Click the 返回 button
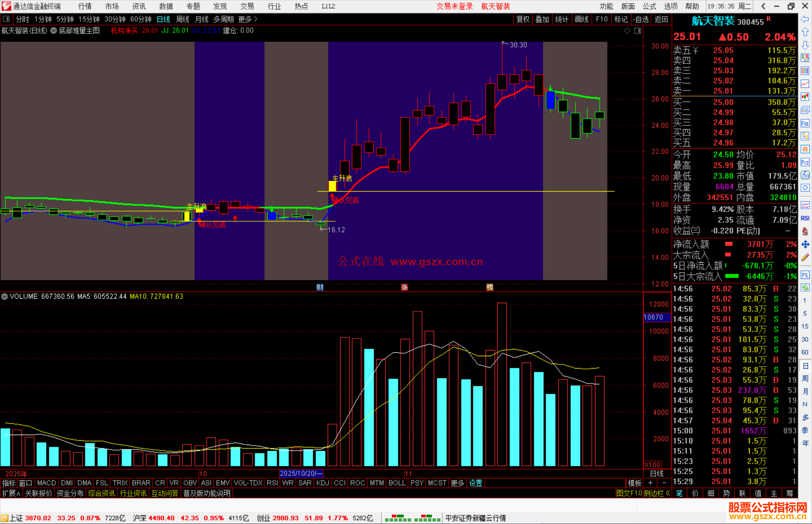This screenshot has height=524, width=812. coord(661,19)
